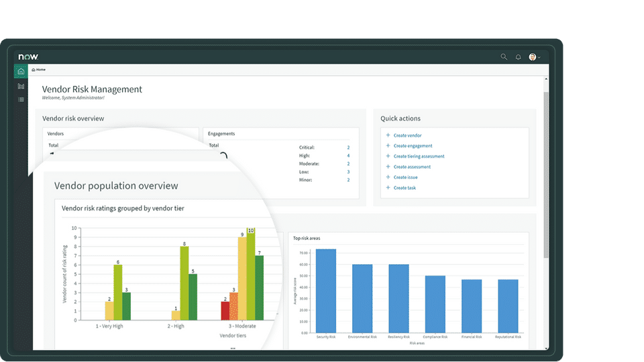
Task: Click the Compliance Risk bar
Action: (x=435, y=304)
